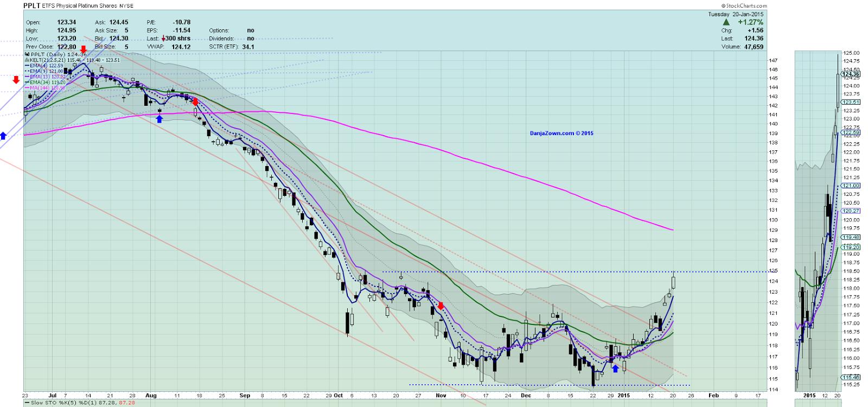
Task: Click the blue up arrow below the late December candles
Action: [616, 368]
